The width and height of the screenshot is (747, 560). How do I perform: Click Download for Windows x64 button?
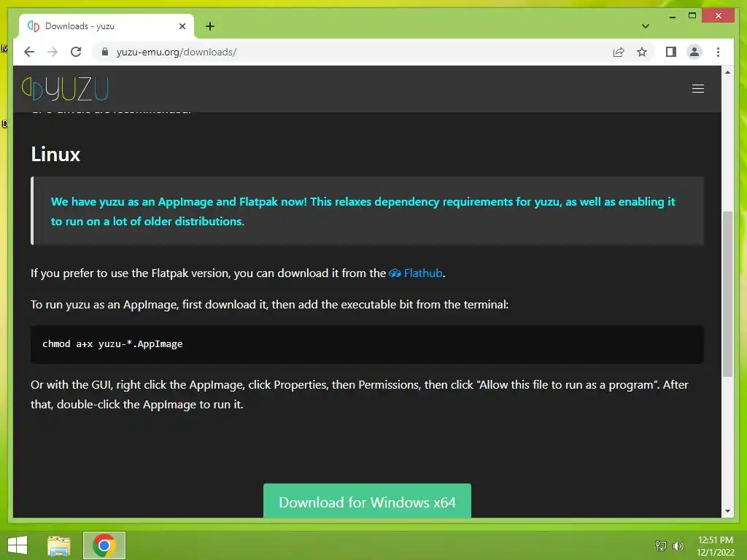[367, 501]
